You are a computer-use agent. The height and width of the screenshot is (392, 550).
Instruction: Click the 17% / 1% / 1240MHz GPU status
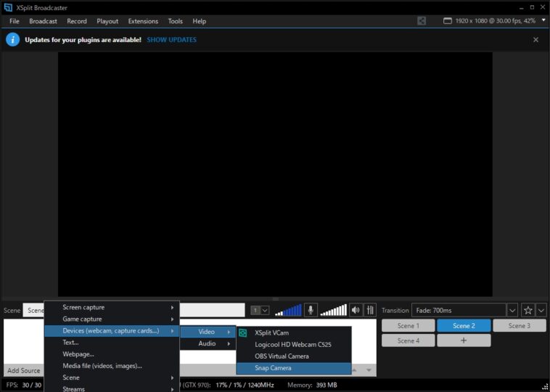pyautogui.click(x=245, y=385)
